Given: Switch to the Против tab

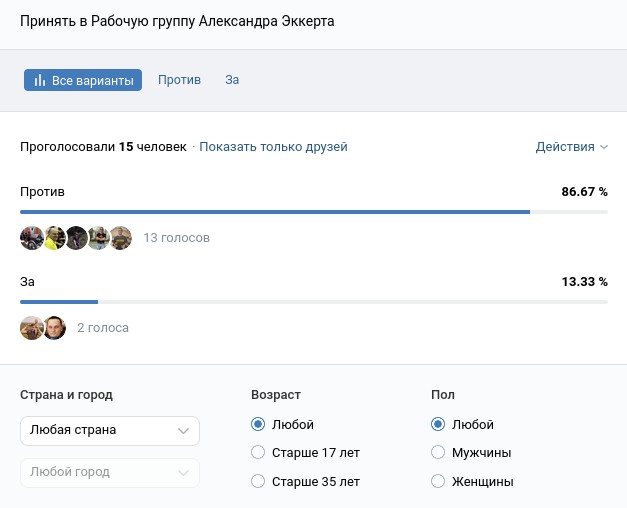Looking at the screenshot, I should tap(179, 80).
